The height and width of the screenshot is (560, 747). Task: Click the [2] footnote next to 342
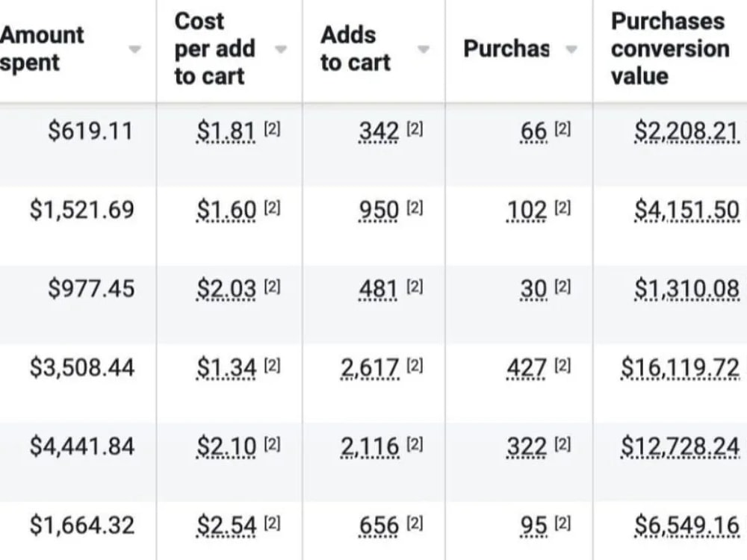coord(415,128)
